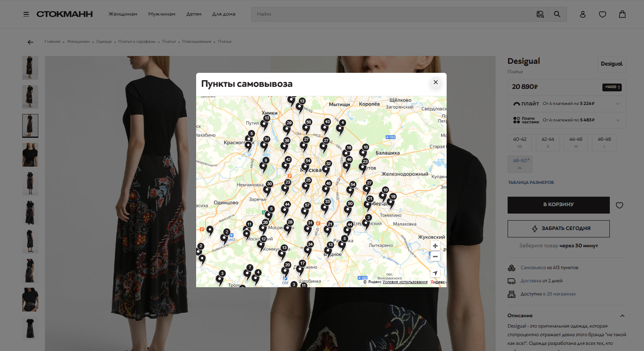The image size is (644, 351).
Task: Go to Главная breadcrumb
Action: (x=52, y=42)
